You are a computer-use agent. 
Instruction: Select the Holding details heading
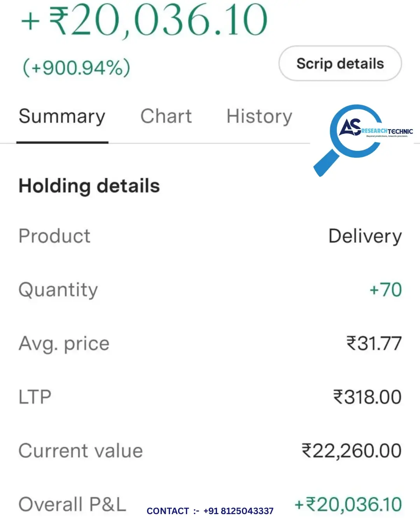click(x=89, y=186)
